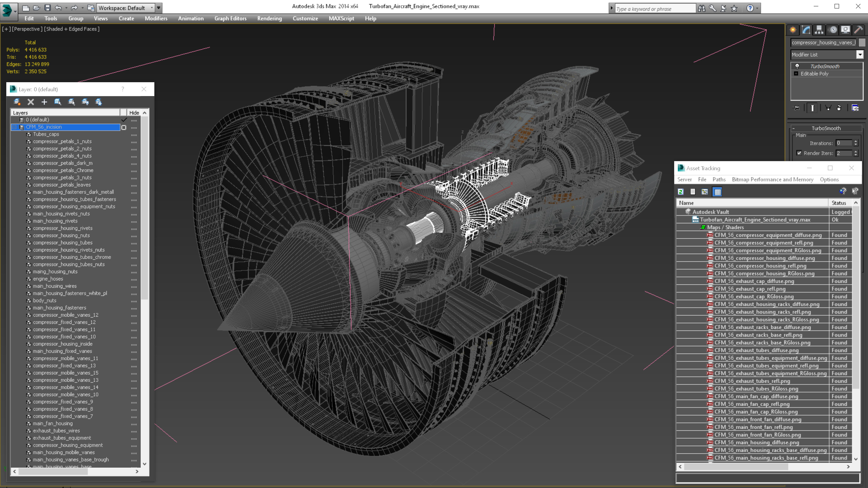
Task: Open the quick access toolbar customize arrow
Action: [x=159, y=8]
